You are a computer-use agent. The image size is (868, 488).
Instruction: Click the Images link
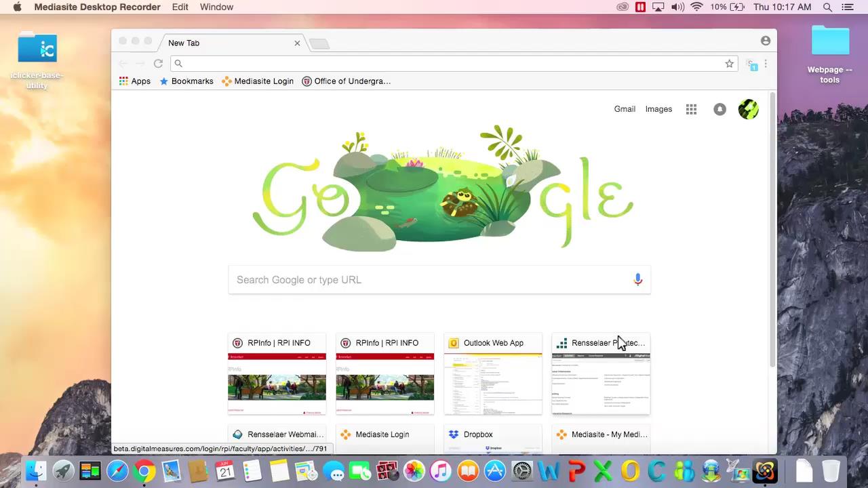click(x=658, y=109)
